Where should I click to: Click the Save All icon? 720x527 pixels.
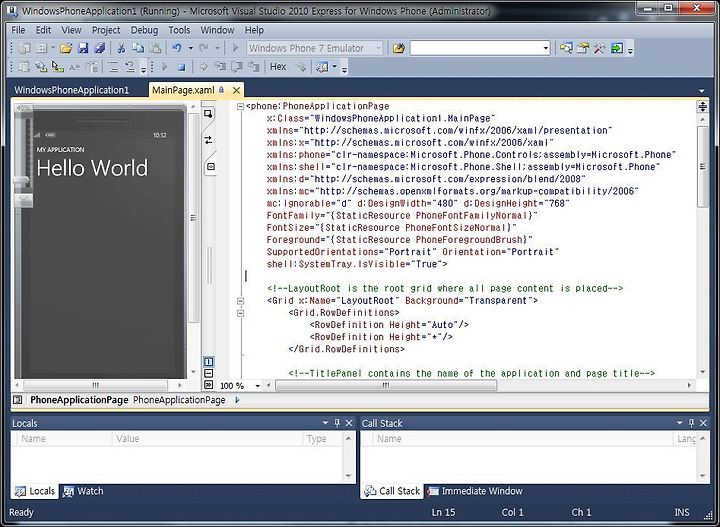(100, 48)
